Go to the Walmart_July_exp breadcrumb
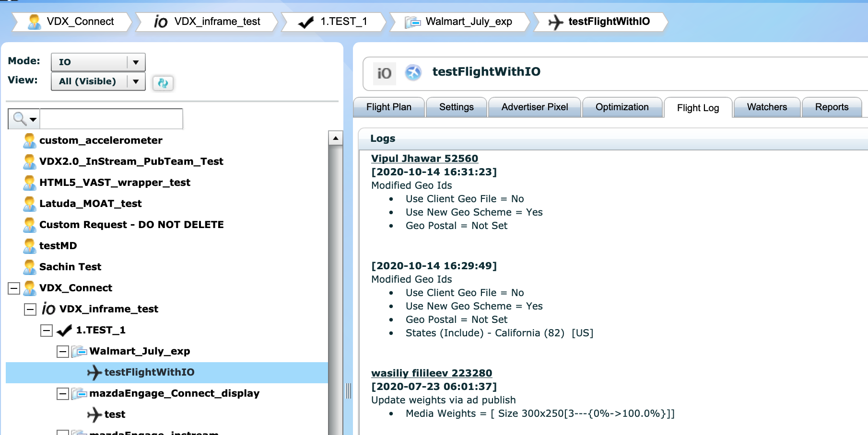868x435 pixels. coord(468,22)
